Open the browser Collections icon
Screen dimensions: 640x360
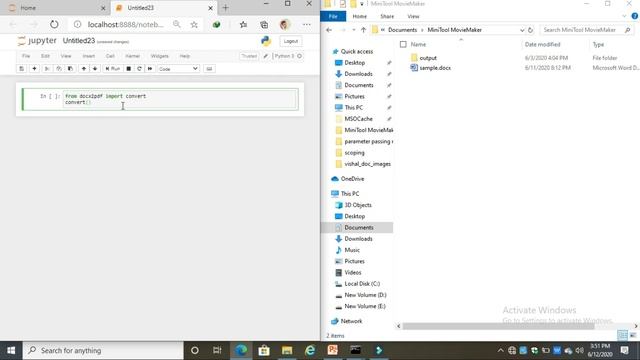coord(264,24)
